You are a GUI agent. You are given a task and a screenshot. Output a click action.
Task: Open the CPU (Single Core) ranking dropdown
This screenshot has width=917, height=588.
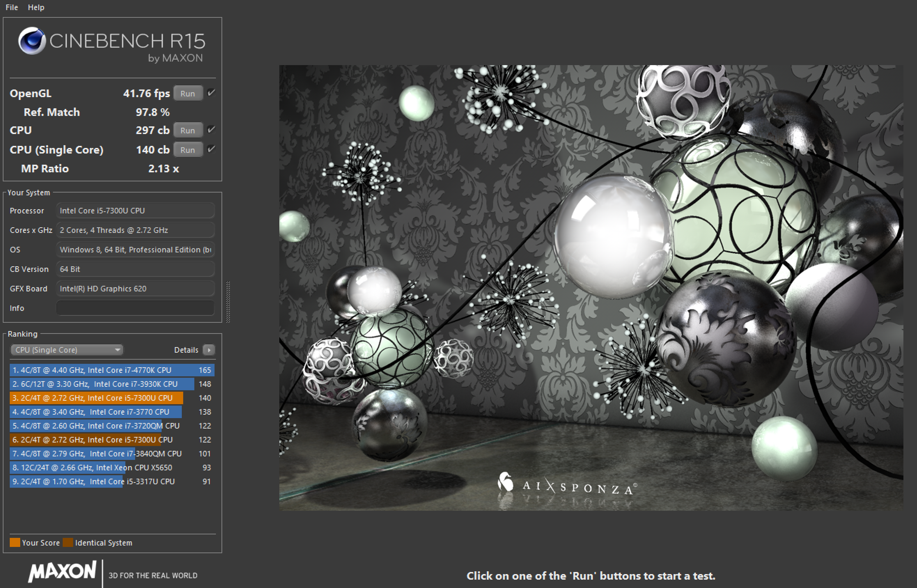coord(67,350)
